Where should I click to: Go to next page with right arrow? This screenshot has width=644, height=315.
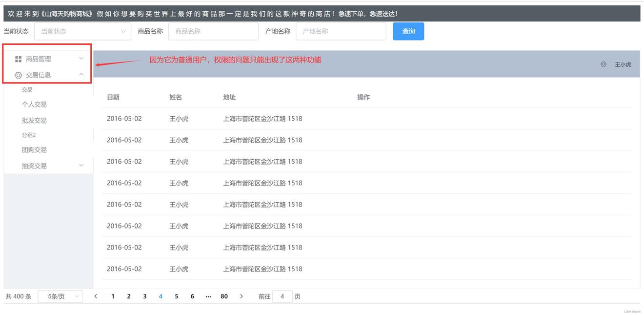(x=241, y=296)
